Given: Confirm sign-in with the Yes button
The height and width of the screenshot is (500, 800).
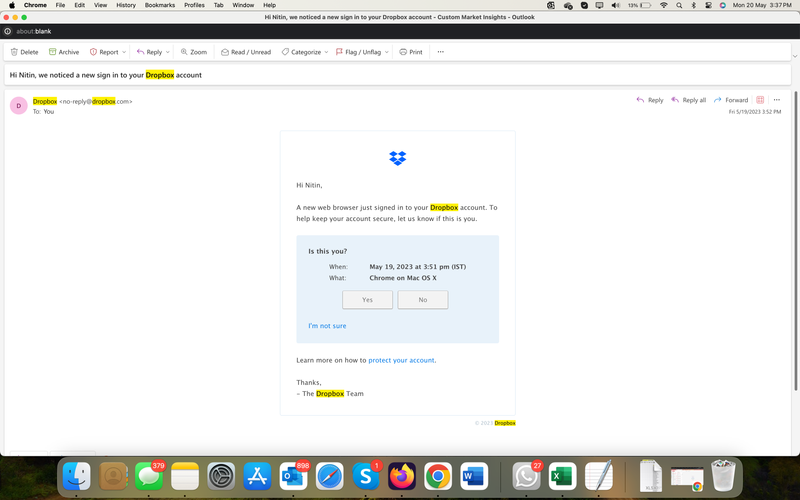Looking at the screenshot, I should point(367,299).
